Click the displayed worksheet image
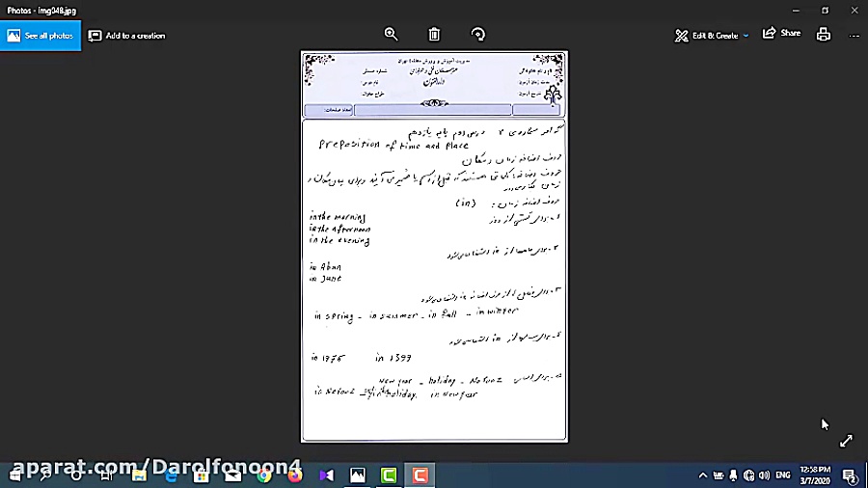Image resolution: width=868 pixels, height=488 pixels. click(x=434, y=247)
